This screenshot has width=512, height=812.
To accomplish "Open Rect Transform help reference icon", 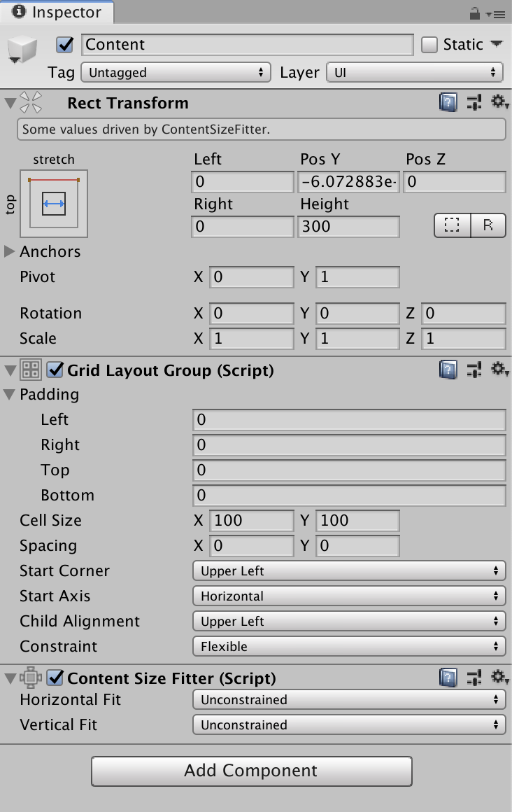I will click(x=448, y=103).
